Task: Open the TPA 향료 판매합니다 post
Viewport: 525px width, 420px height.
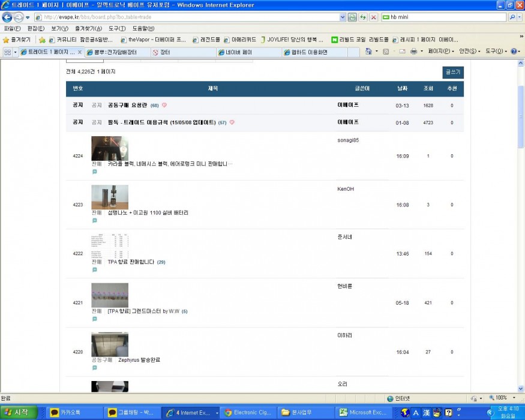Action: tap(131, 262)
